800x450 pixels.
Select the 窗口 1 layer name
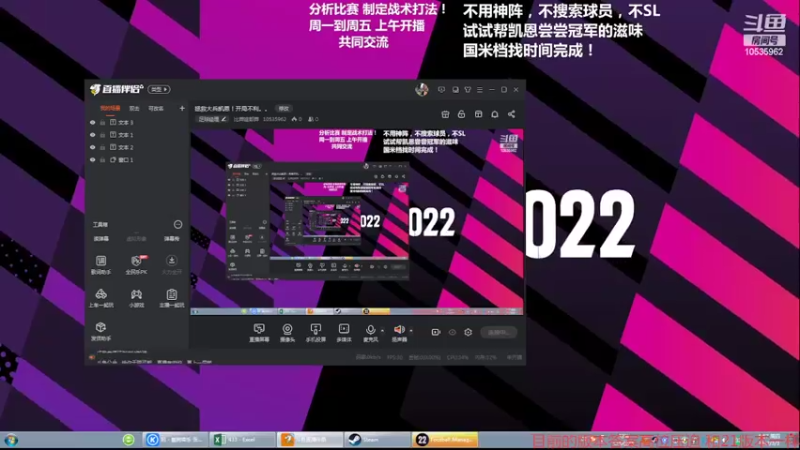point(126,160)
